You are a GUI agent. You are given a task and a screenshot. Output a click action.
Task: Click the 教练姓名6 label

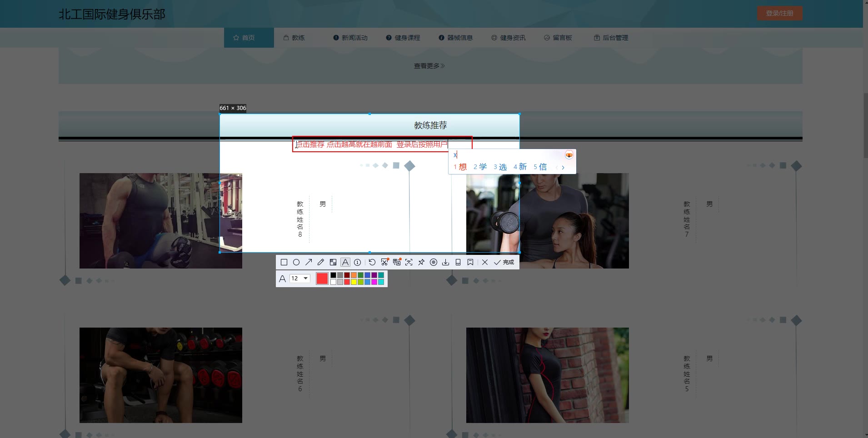(300, 374)
